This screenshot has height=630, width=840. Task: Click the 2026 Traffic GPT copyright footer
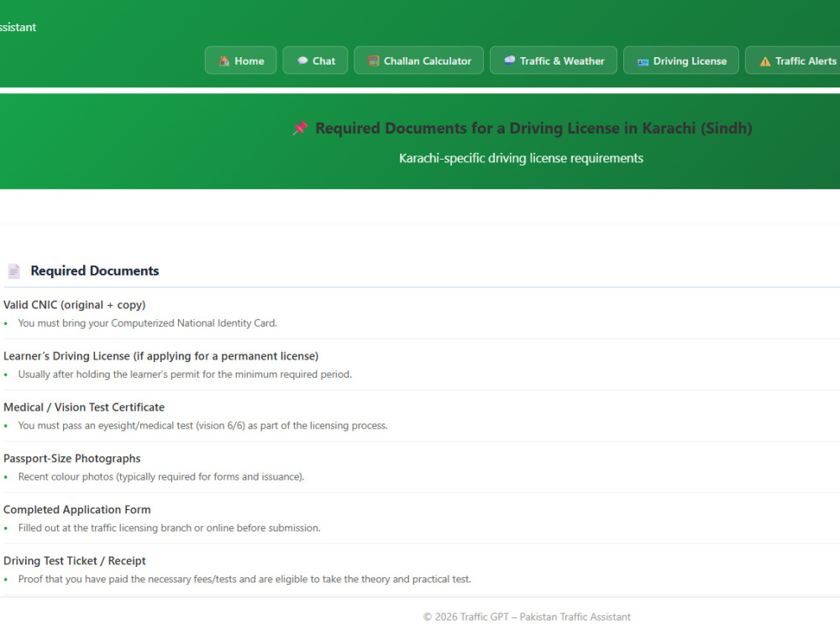(x=527, y=617)
